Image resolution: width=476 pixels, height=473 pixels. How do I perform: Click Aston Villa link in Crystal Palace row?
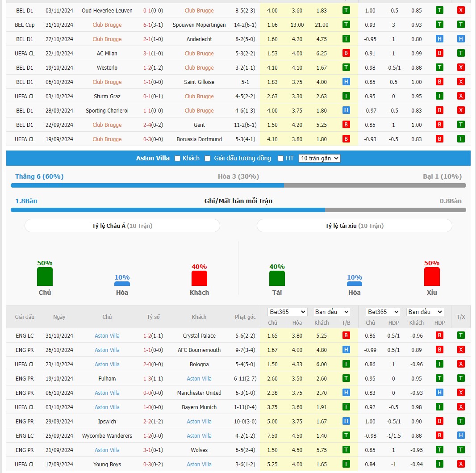coord(107,336)
